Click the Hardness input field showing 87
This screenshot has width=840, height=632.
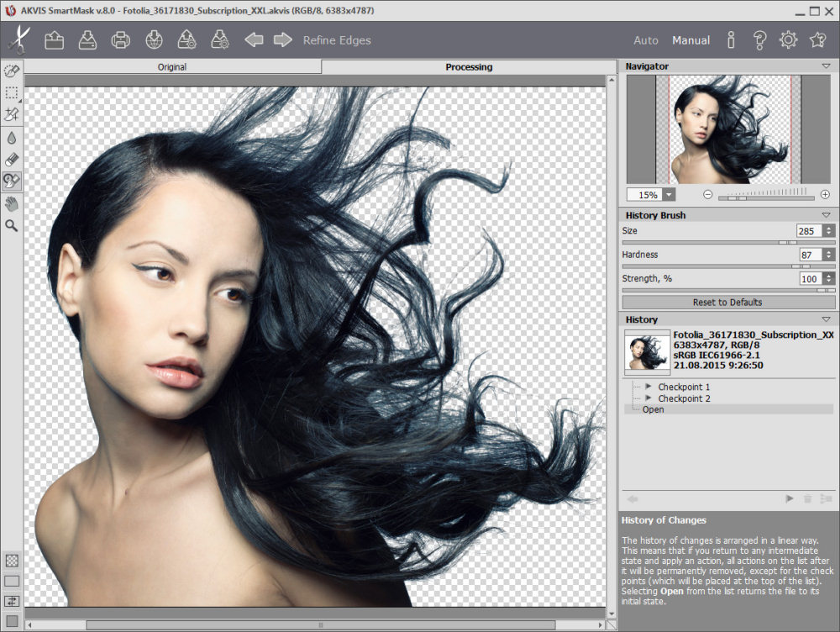click(810, 255)
